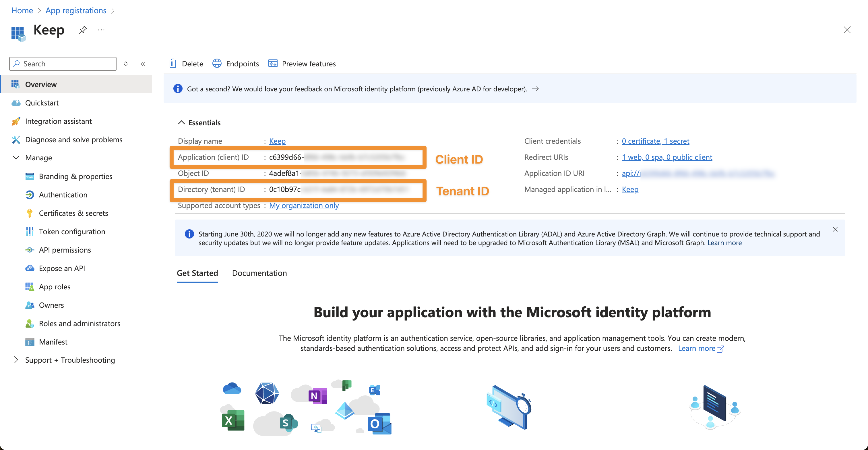Screen dimensions: 868x450
Task: Open Learn more about identity platform
Action: [701, 348]
